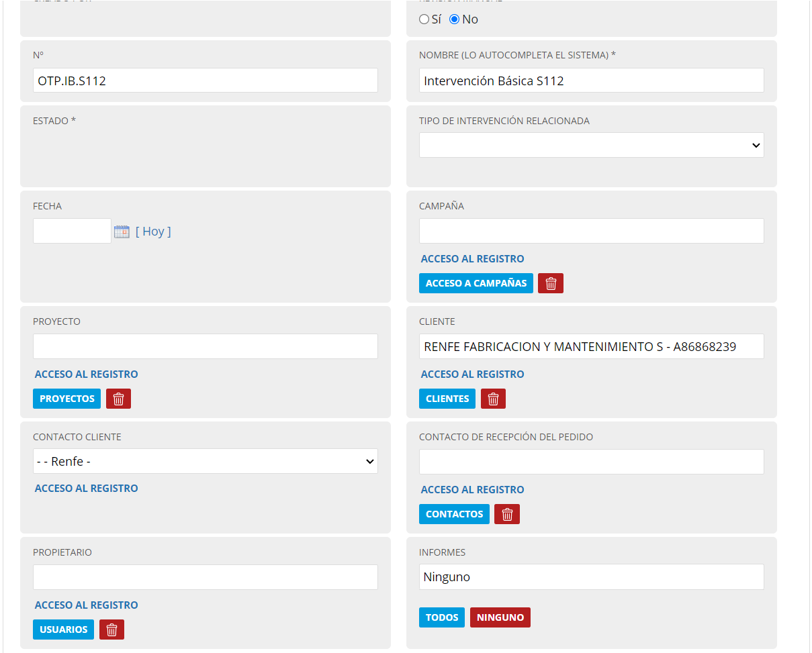Expand the Contacto Cliente dropdown

(x=205, y=462)
